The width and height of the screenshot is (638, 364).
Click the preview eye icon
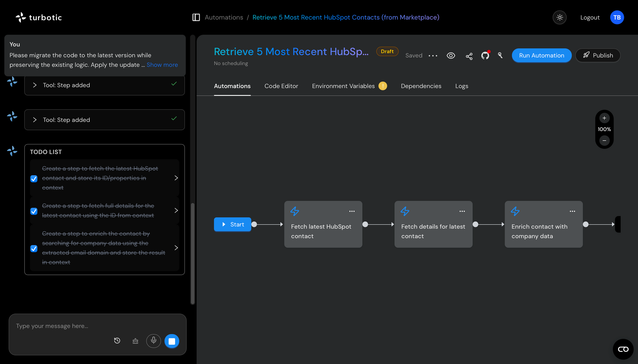[451, 56]
